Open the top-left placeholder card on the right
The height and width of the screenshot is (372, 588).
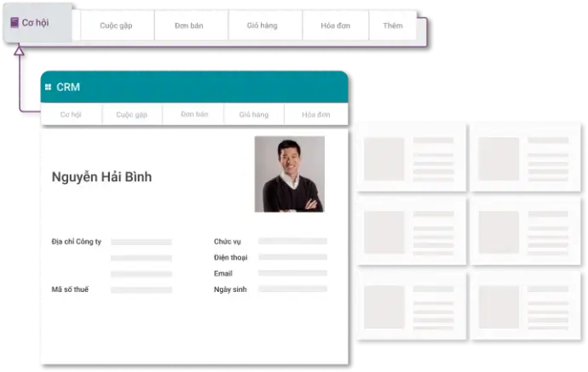click(411, 157)
